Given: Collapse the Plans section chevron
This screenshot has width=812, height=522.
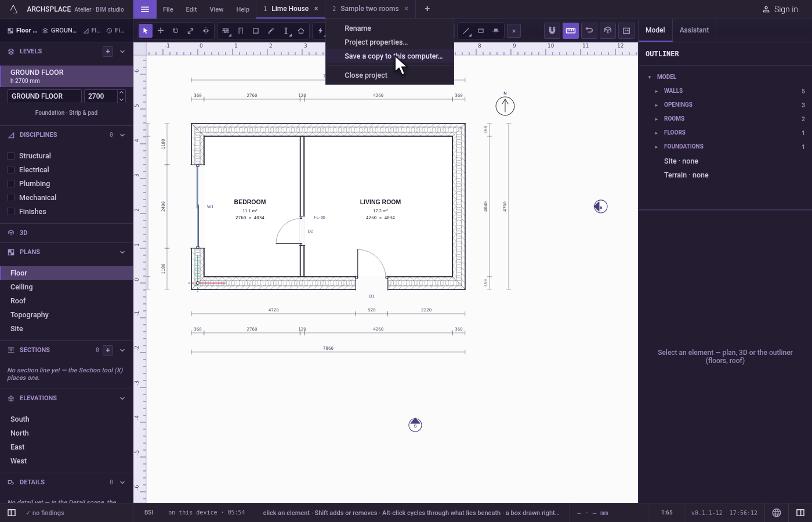Looking at the screenshot, I should pyautogui.click(x=122, y=252).
